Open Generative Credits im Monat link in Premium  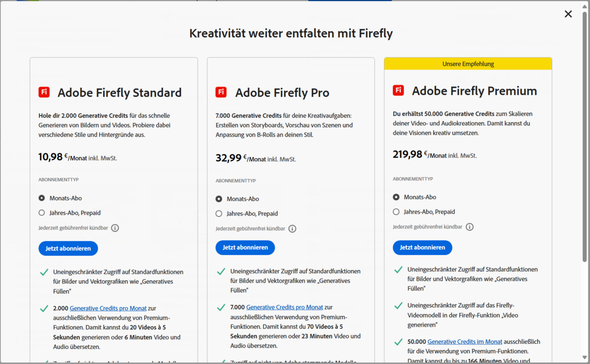[x=465, y=342]
